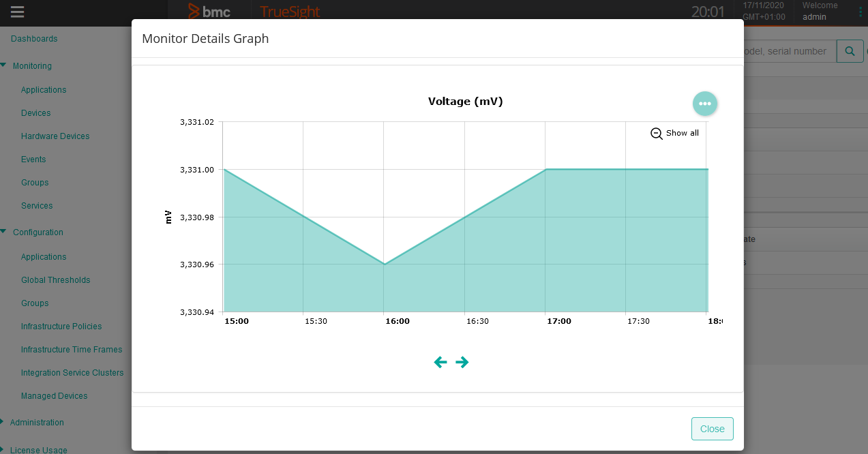Viewport: 868px width, 454px height.
Task: Select Infrastructure Policies in the sidebar
Action: click(61, 326)
